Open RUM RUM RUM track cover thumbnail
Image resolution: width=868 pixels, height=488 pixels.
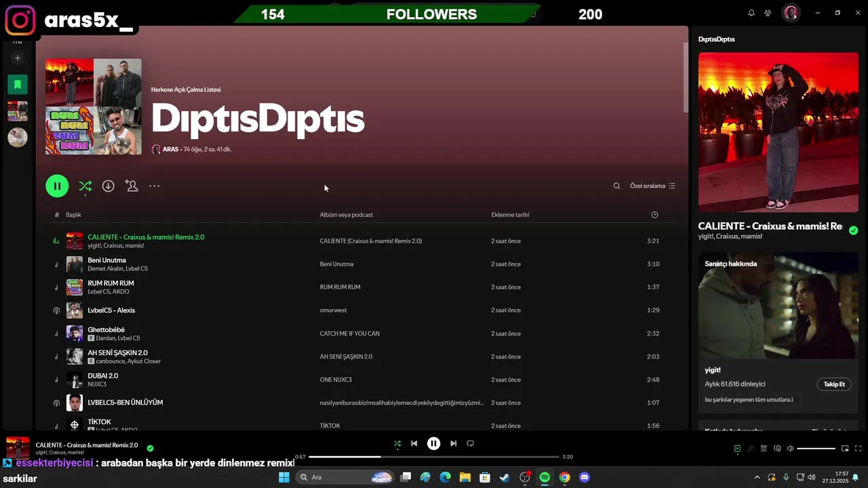[x=75, y=287]
